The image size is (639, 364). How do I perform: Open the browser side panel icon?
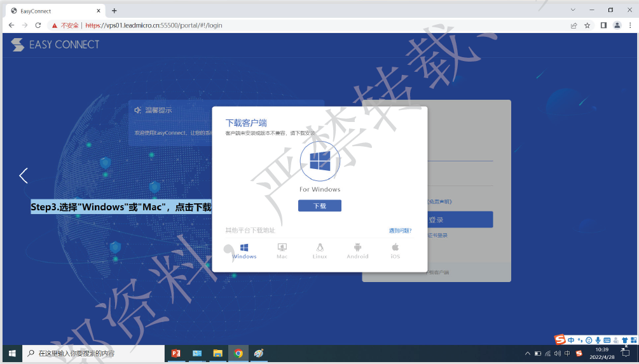603,25
